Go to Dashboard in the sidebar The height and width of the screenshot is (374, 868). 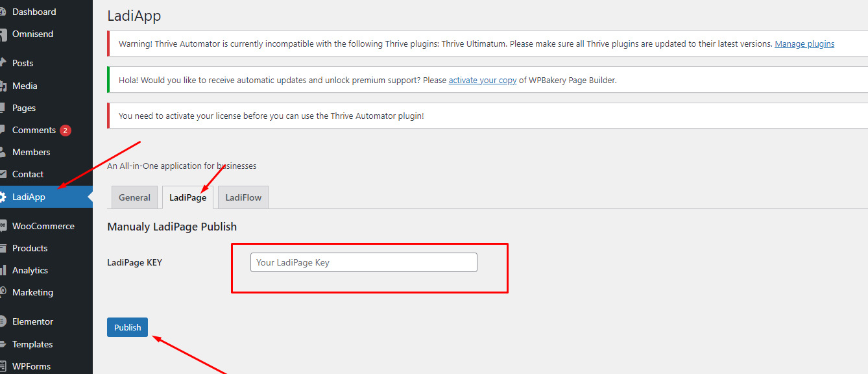(x=34, y=12)
